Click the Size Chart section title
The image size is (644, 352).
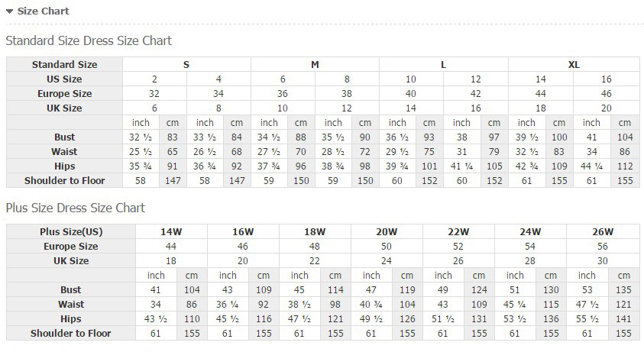43,11
